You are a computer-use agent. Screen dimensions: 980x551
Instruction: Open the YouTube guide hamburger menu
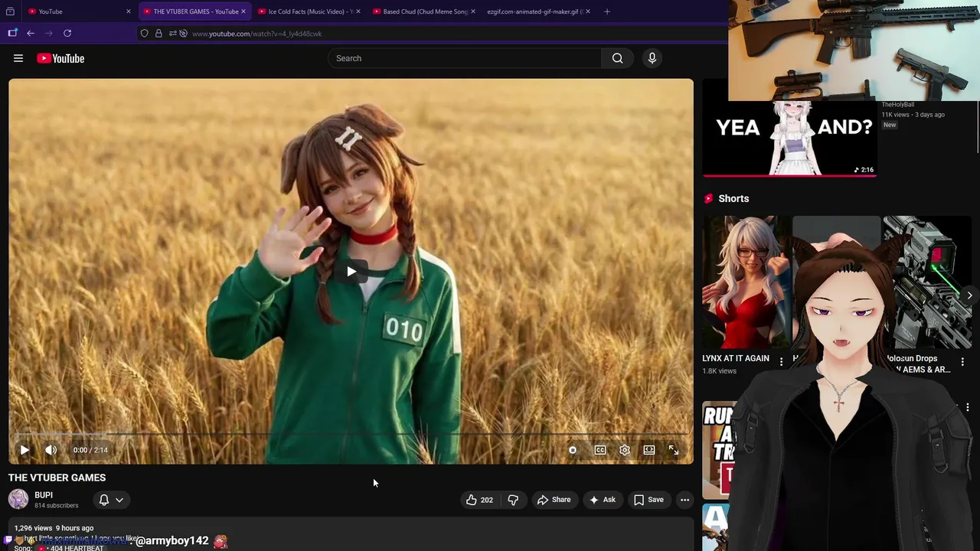pyautogui.click(x=18, y=58)
